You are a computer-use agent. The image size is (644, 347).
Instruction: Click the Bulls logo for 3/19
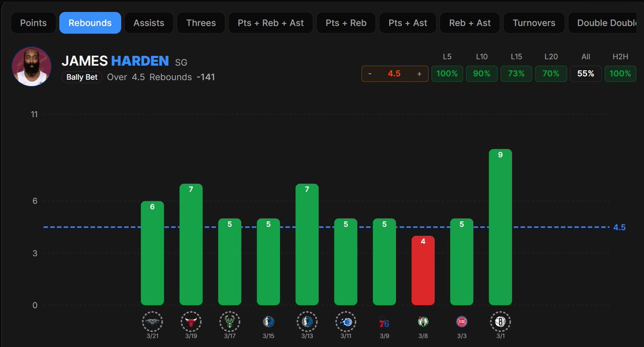(x=191, y=322)
